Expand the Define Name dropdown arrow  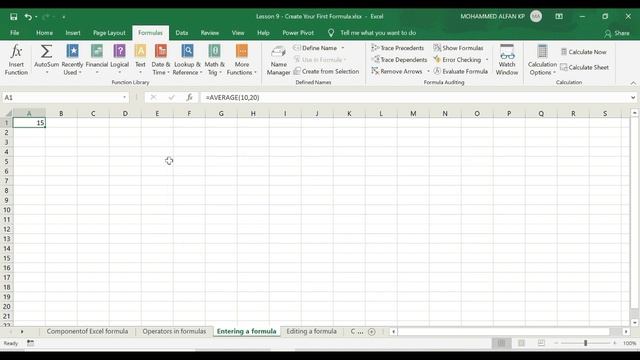(x=343, y=48)
